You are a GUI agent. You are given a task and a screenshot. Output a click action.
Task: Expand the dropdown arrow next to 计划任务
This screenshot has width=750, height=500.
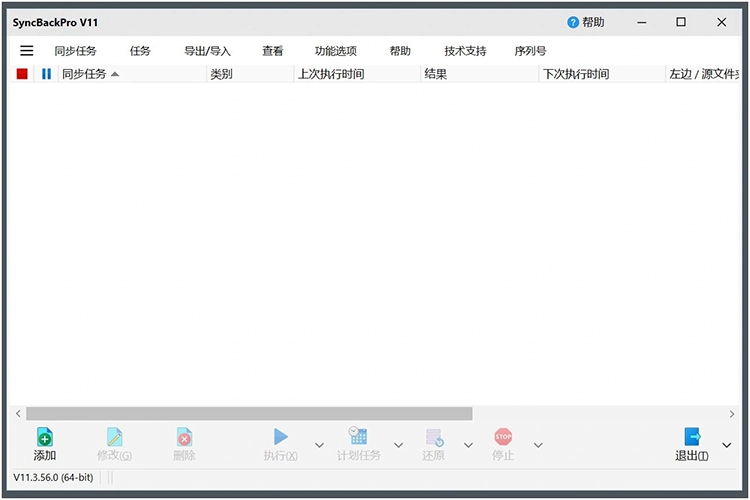pyautogui.click(x=398, y=445)
